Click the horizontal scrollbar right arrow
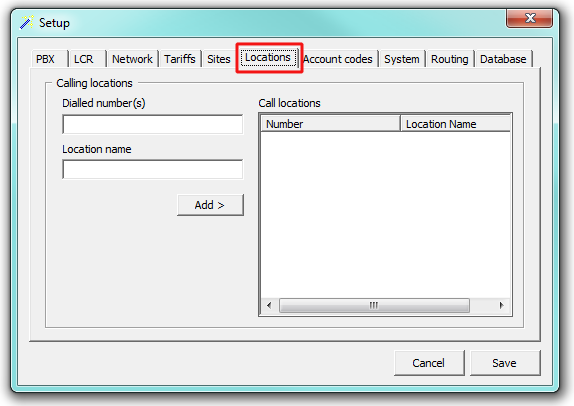This screenshot has width=574, height=406. click(502, 305)
